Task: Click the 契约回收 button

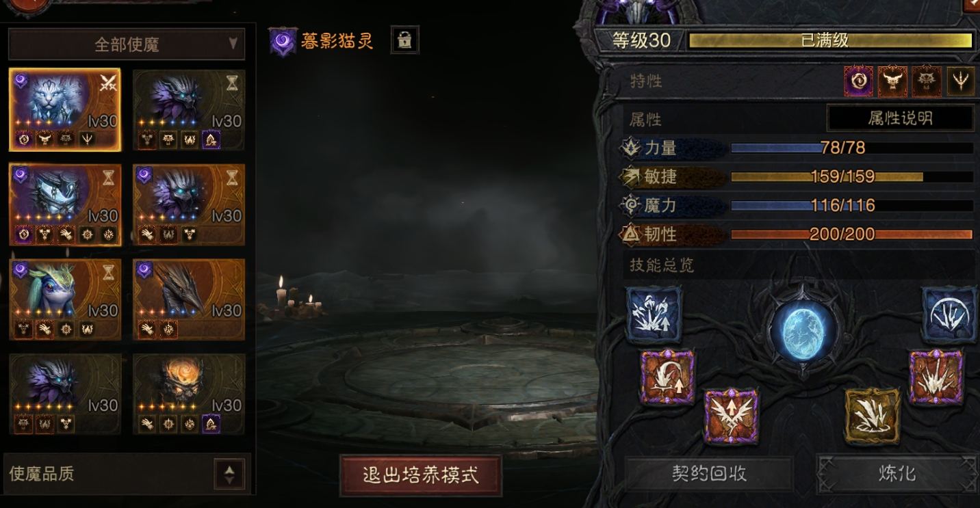Action: tap(709, 473)
